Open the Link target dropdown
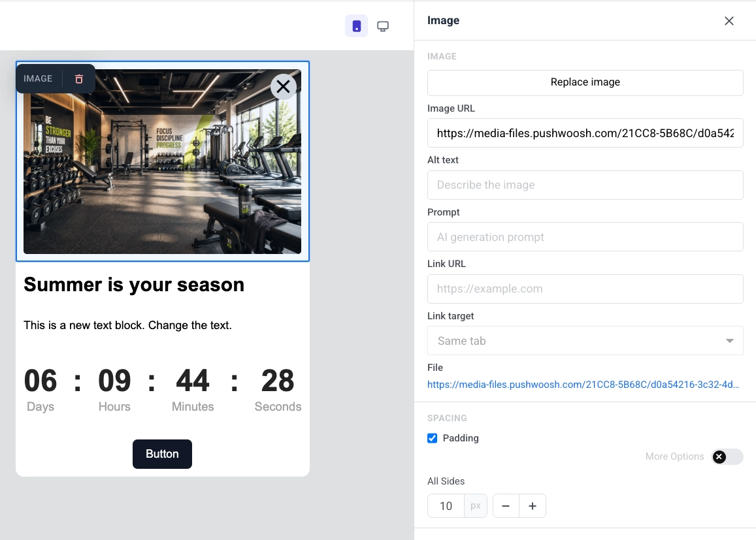The image size is (756, 540). click(x=585, y=341)
